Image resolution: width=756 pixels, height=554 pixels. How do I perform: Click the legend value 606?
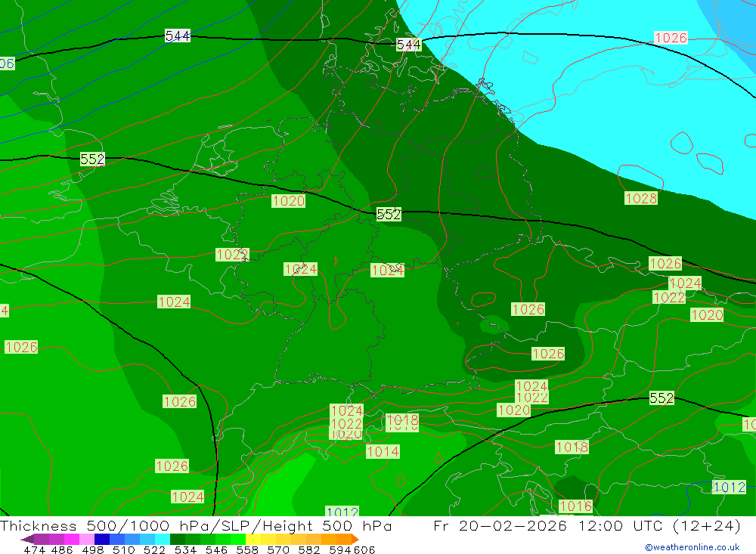[364, 550]
